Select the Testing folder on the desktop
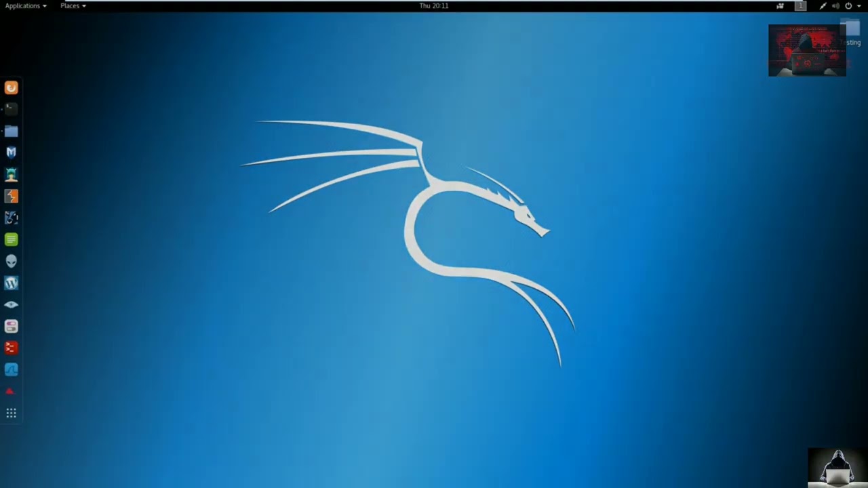 click(850, 33)
